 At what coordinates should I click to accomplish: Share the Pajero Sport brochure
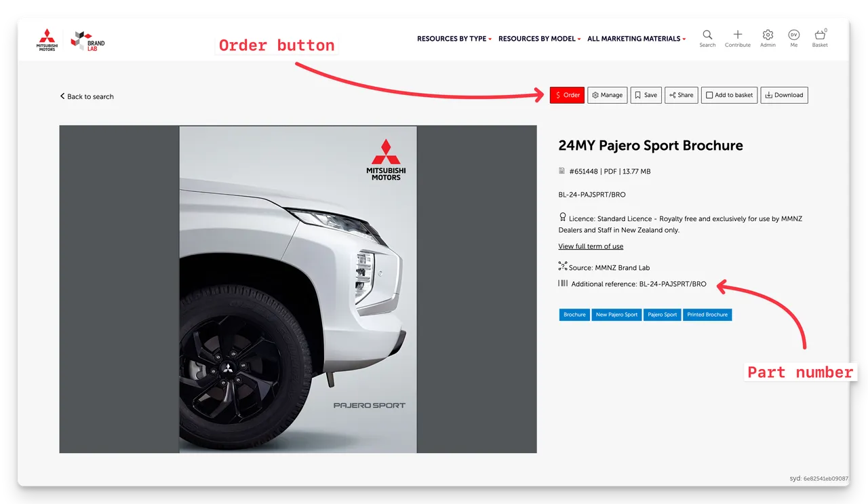coord(681,95)
